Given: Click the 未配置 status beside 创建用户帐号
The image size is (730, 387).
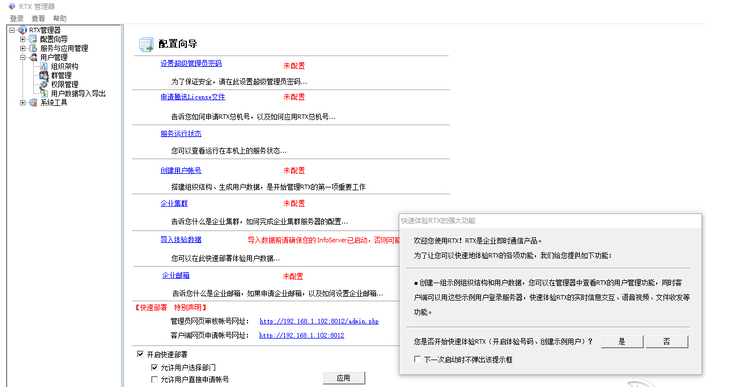Looking at the screenshot, I should [294, 170].
